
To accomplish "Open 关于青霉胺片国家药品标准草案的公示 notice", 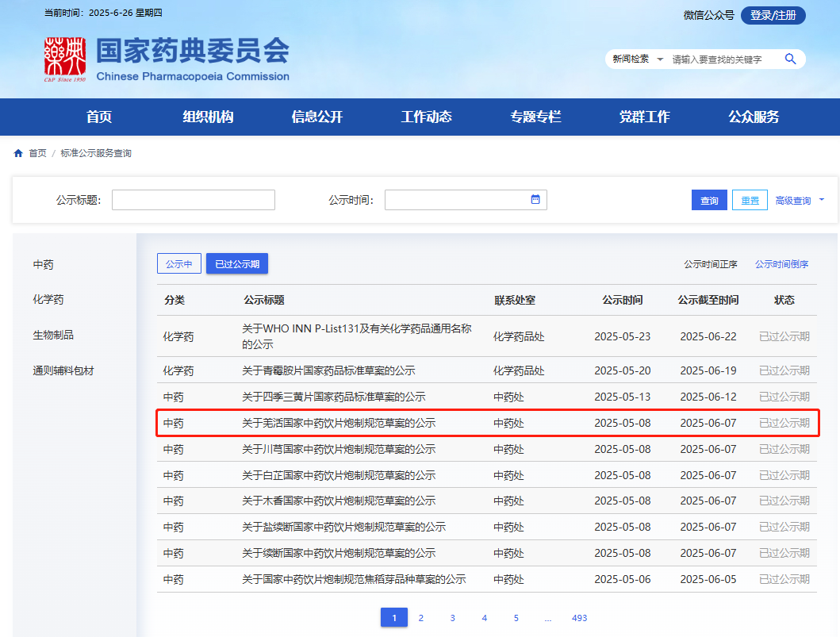I will click(328, 370).
